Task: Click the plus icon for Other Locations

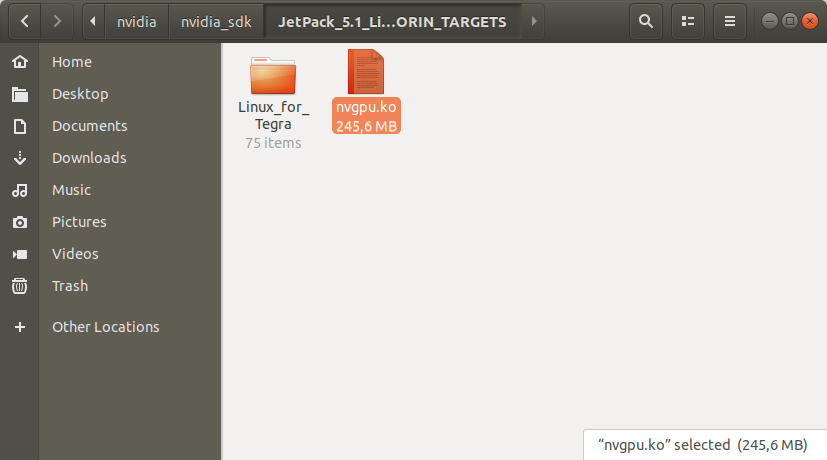Action: point(20,327)
